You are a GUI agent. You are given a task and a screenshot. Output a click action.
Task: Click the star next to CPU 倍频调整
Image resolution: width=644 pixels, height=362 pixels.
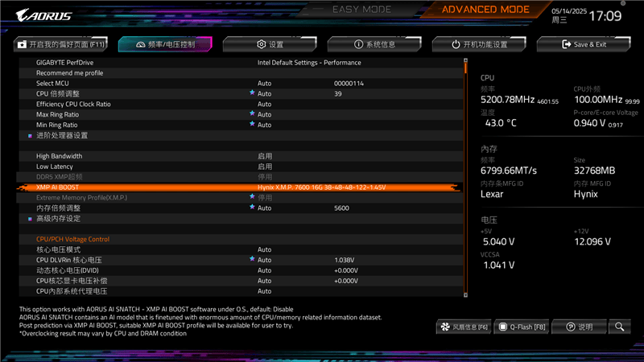(x=252, y=93)
